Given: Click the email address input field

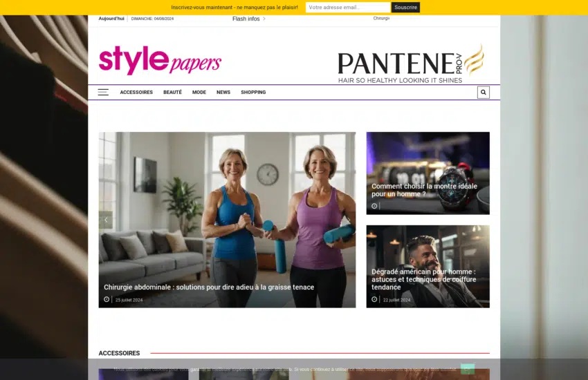Looking at the screenshot, I should [x=347, y=8].
